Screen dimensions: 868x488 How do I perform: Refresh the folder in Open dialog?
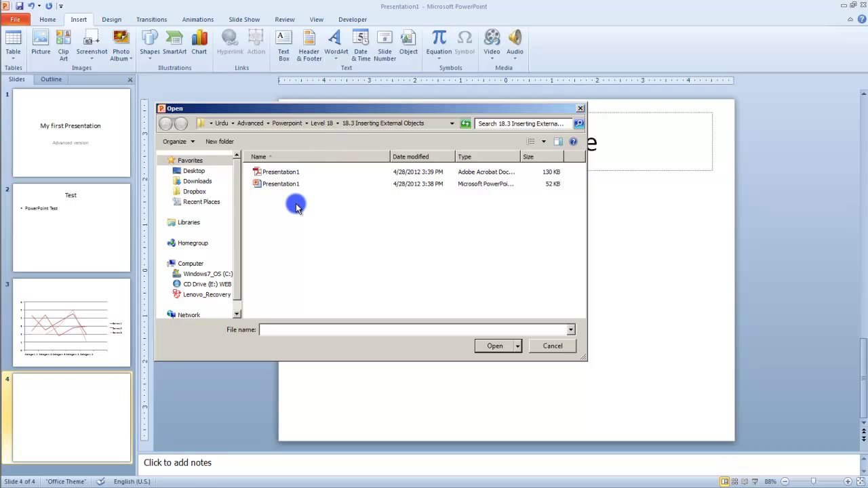(465, 123)
